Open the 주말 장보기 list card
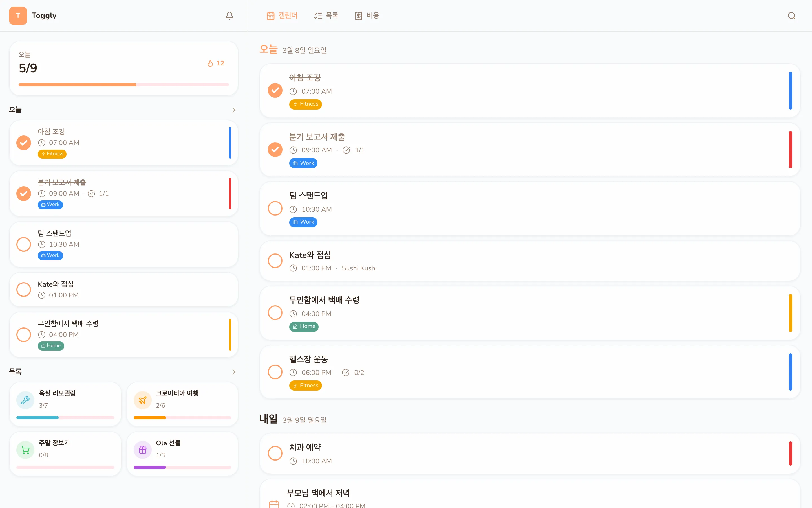The height and width of the screenshot is (508, 812). [x=65, y=454]
